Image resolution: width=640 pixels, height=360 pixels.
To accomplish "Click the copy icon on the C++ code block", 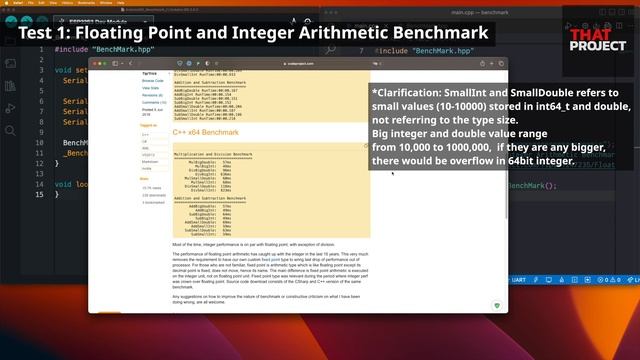I will tap(365, 146).
